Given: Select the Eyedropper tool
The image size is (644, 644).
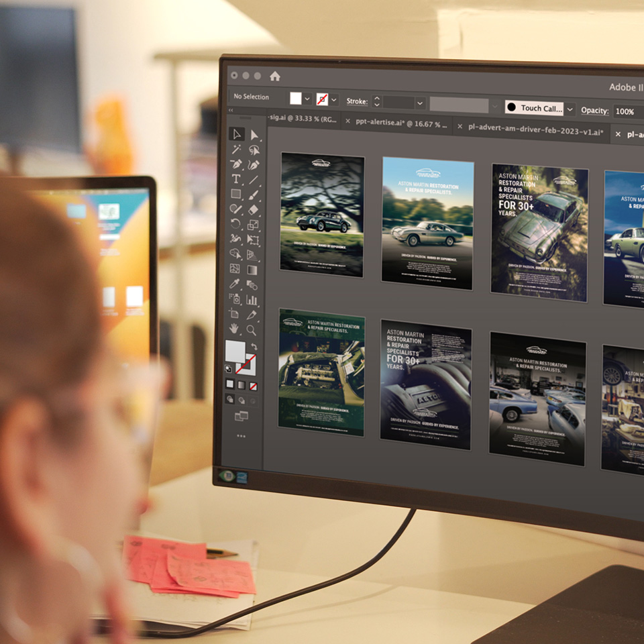Looking at the screenshot, I should click(x=235, y=284).
